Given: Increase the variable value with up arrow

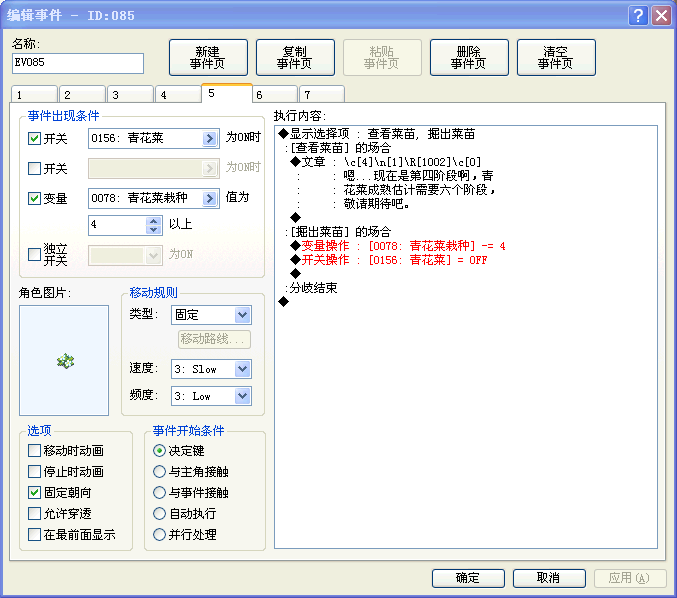Looking at the screenshot, I should (154, 221).
